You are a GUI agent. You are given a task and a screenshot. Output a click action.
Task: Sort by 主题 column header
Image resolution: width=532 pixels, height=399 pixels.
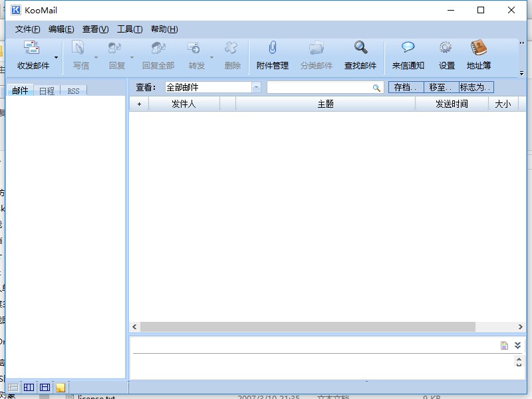tap(325, 104)
